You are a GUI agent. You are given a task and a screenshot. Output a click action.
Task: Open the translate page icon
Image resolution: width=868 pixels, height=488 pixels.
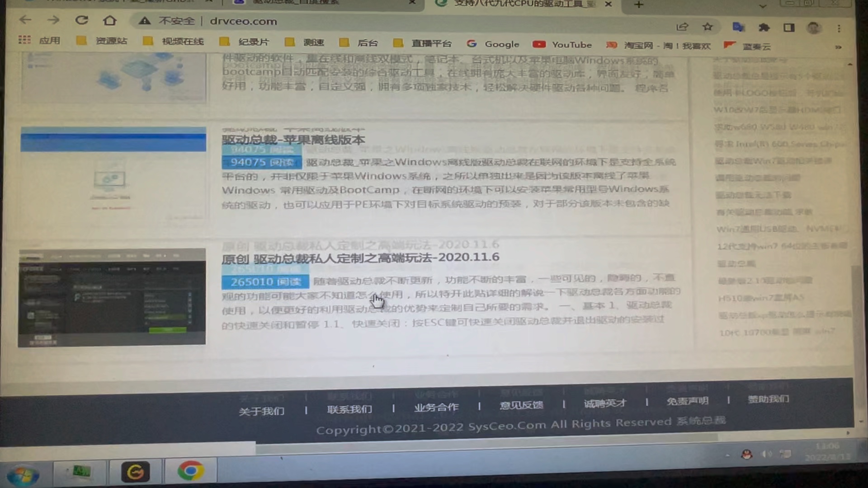pos(738,27)
